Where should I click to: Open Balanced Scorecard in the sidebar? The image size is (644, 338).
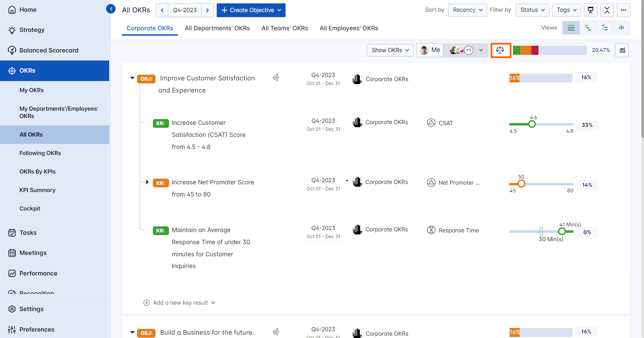49,50
